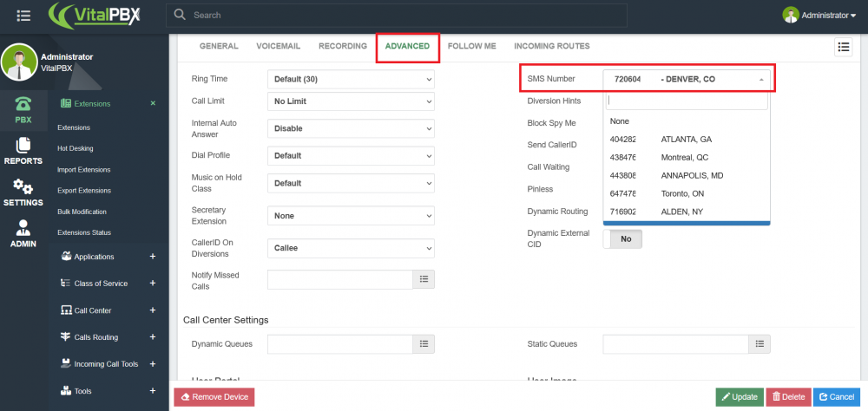868x411 pixels.
Task: Select the ANNAPOLIS, MD number
Action: pyautogui.click(x=687, y=176)
